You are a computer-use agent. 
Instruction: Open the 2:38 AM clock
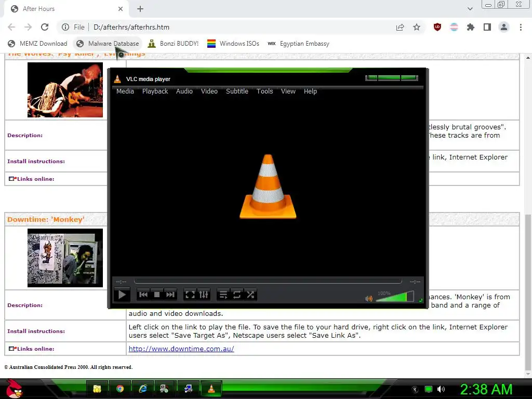tap(486, 389)
